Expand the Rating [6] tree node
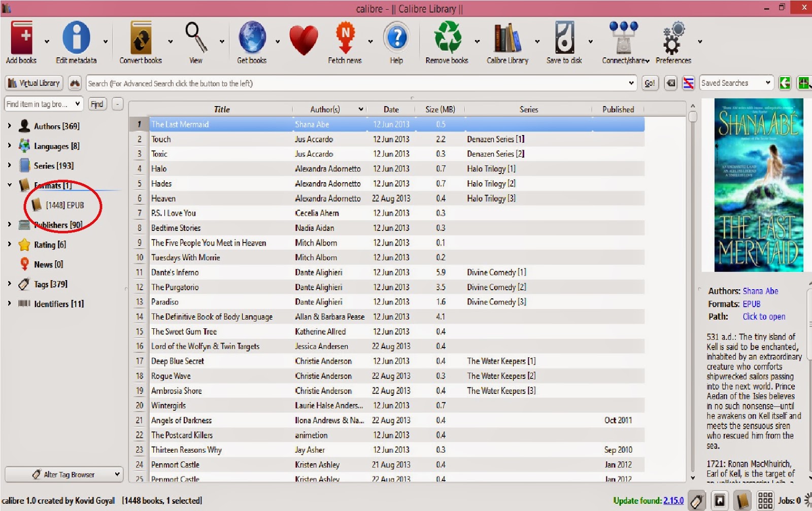Image resolution: width=812 pixels, height=511 pixels. [9, 244]
